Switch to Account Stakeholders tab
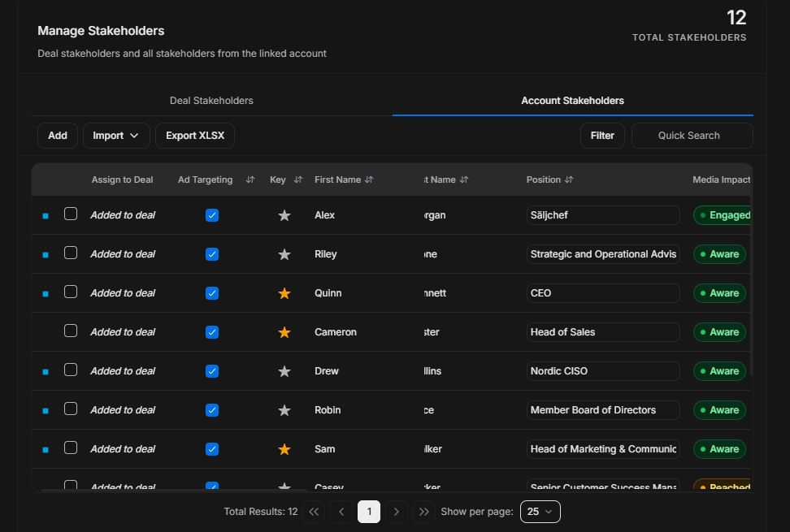 (573, 101)
